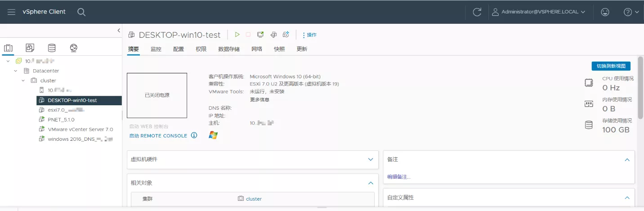Viewport: 644px width, 211px height.
Task: Collapse the Datacenter tree node
Action: (16, 71)
